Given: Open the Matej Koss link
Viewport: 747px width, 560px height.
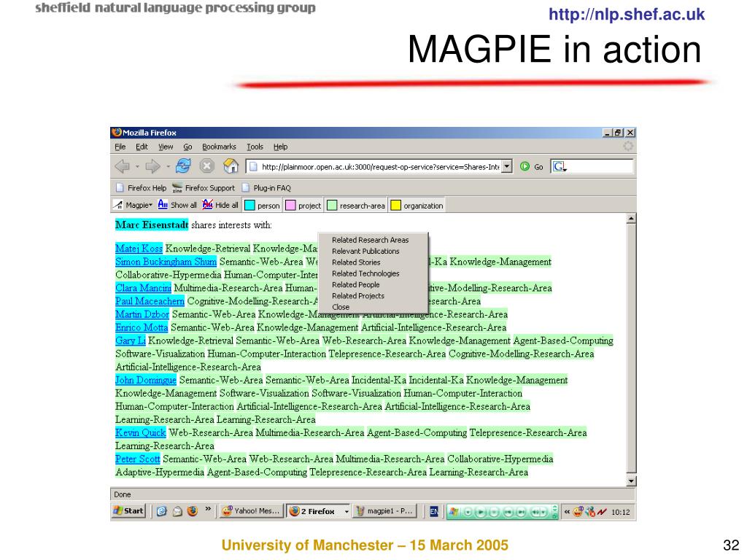Looking at the screenshot, I should 139,248.
